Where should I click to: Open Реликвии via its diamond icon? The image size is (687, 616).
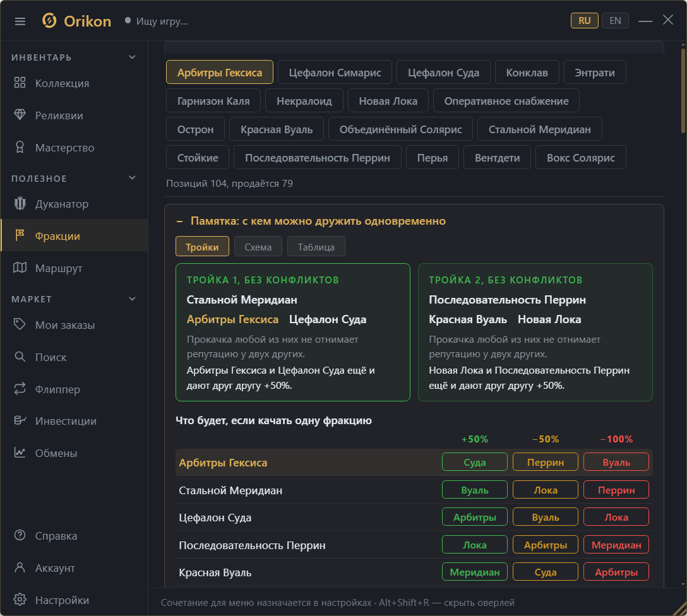tap(20, 115)
